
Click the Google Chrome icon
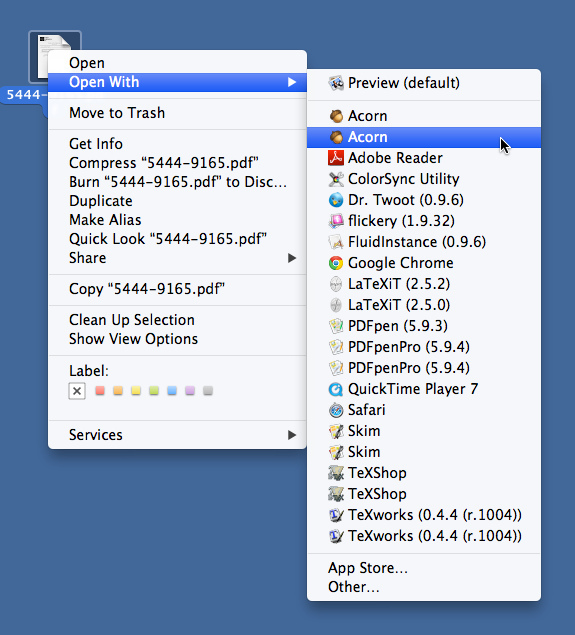(336, 263)
